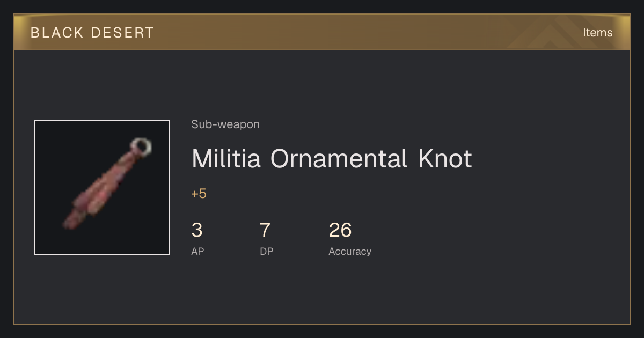Click the DP value of 7
The image size is (644, 338).
coord(265,230)
